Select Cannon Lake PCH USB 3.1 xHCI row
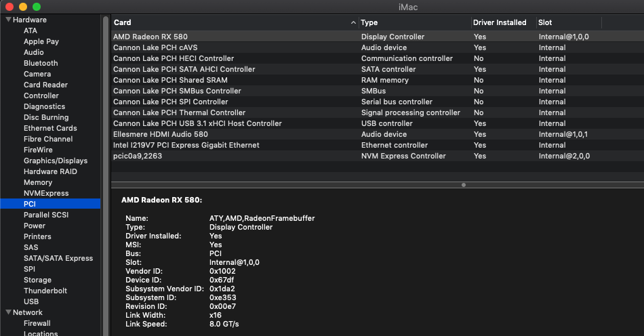This screenshot has height=336, width=644. 378,123
